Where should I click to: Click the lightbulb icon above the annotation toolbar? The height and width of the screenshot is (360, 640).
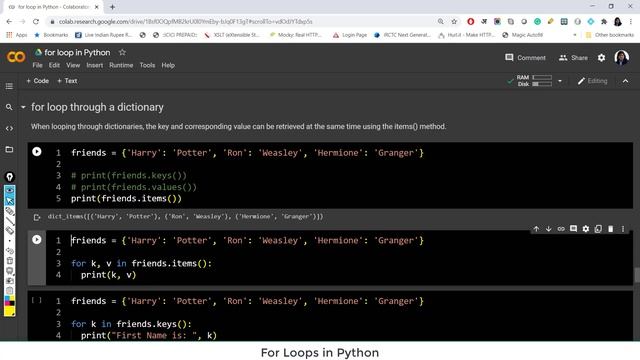coord(9,177)
